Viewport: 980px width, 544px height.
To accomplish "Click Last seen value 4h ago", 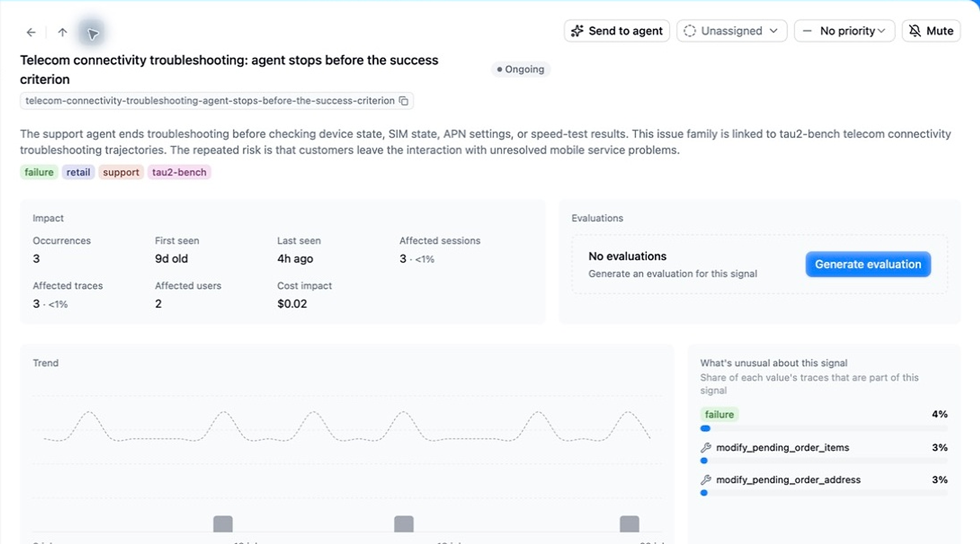I will tap(295, 259).
